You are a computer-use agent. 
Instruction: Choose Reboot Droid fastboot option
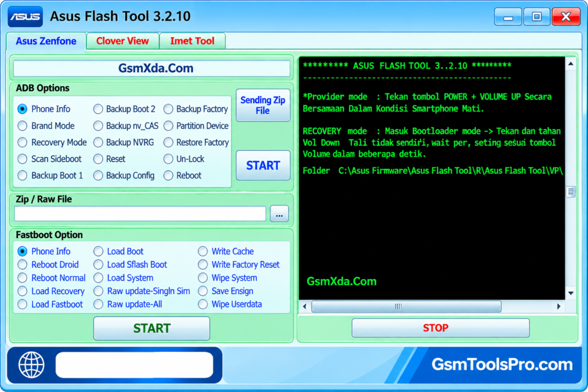point(22,265)
